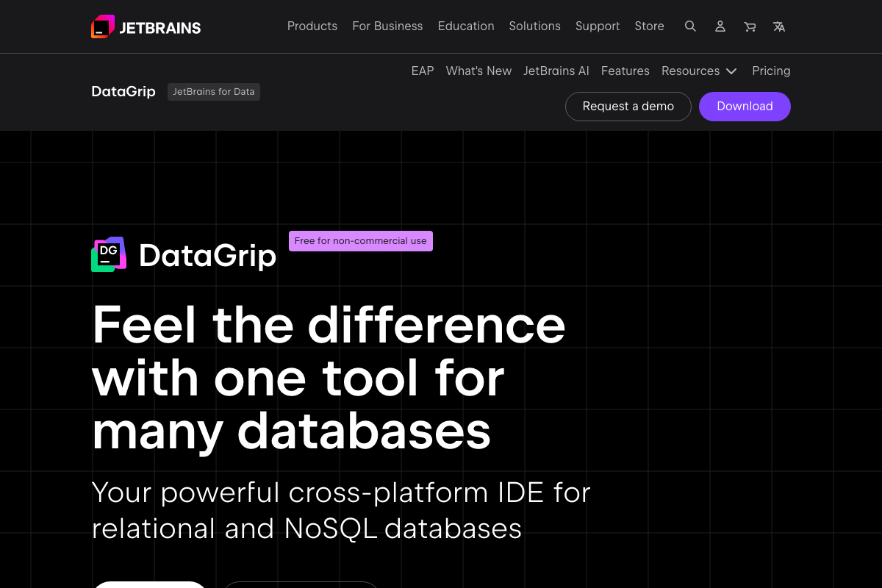Open the Products menu
Image resolution: width=882 pixels, height=588 pixels.
pyautogui.click(x=312, y=26)
